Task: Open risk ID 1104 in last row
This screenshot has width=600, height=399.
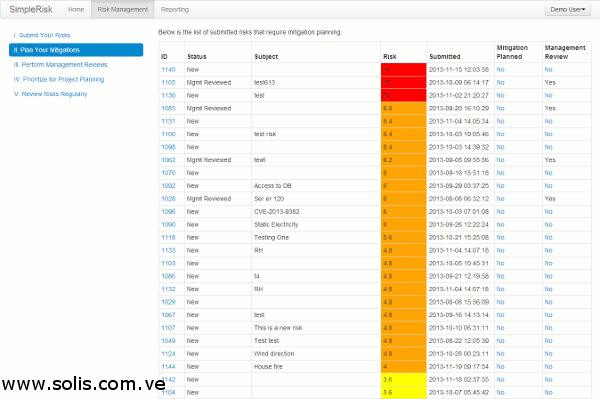Action: coord(169,392)
